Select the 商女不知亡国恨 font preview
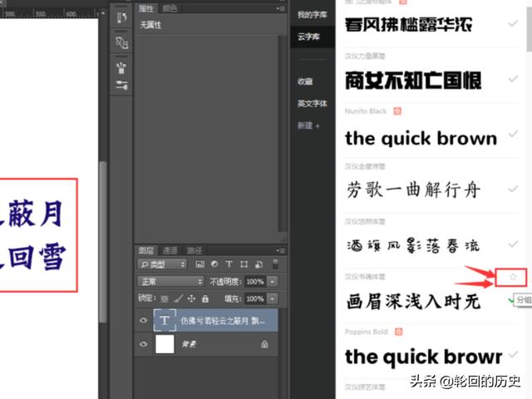532x399 pixels. tap(413, 81)
